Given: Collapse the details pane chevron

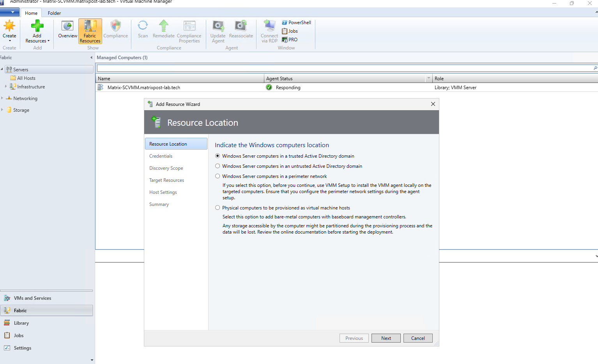Looking at the screenshot, I should click(x=596, y=256).
